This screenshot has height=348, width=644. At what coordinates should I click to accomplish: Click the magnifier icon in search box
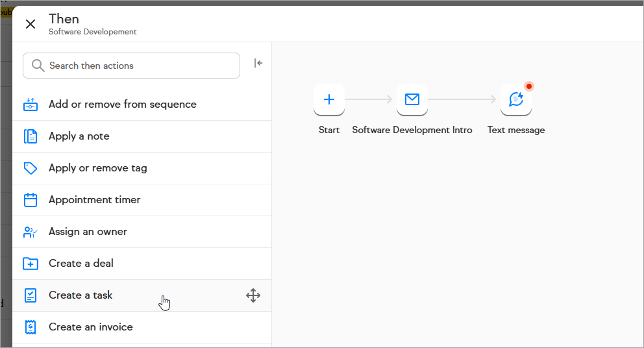tap(38, 66)
